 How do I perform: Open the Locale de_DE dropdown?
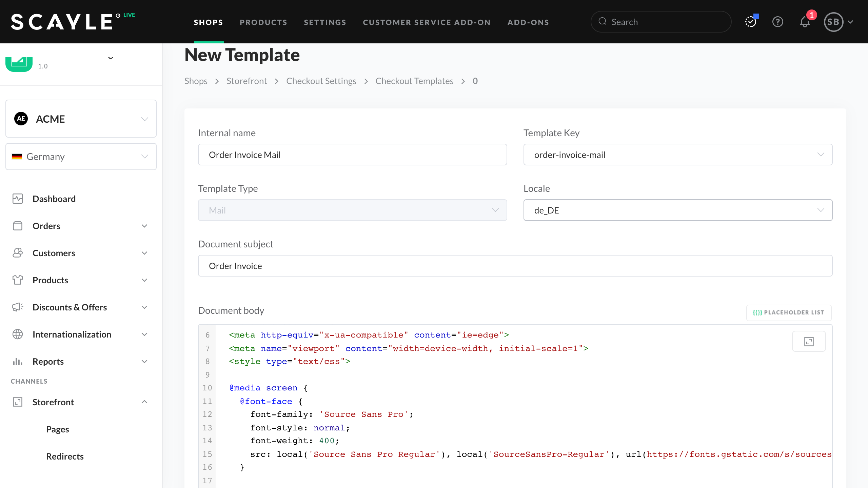point(678,210)
